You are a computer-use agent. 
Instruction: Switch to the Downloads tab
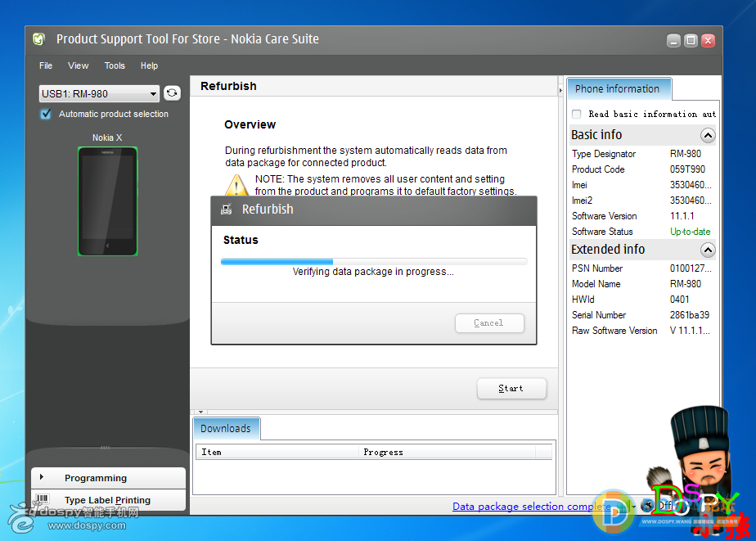tap(226, 429)
